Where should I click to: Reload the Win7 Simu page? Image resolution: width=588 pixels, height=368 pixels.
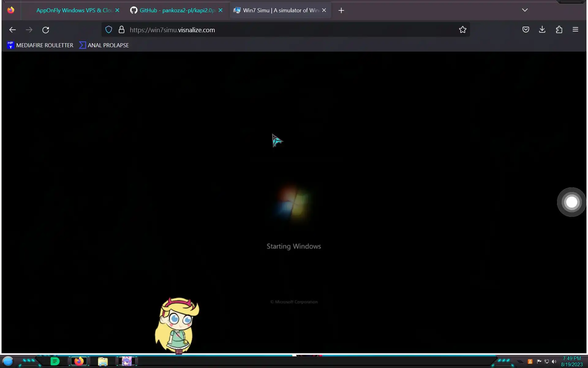[46, 30]
